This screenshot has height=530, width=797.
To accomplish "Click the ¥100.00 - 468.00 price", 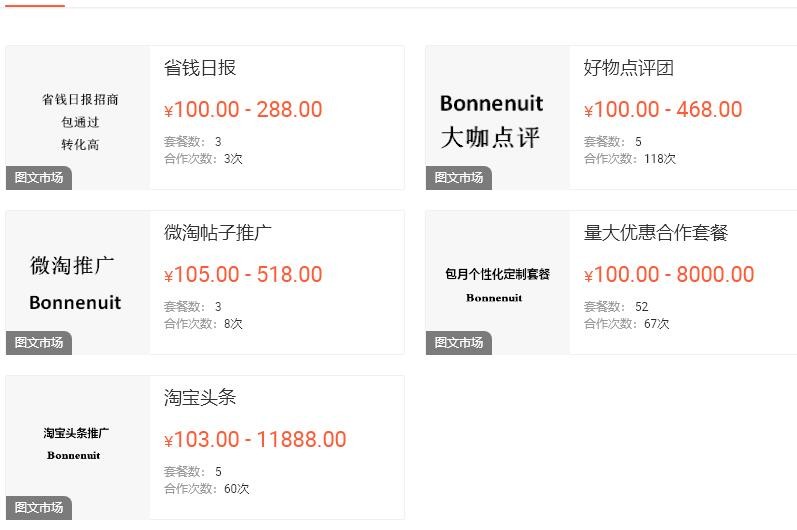I will [x=663, y=110].
